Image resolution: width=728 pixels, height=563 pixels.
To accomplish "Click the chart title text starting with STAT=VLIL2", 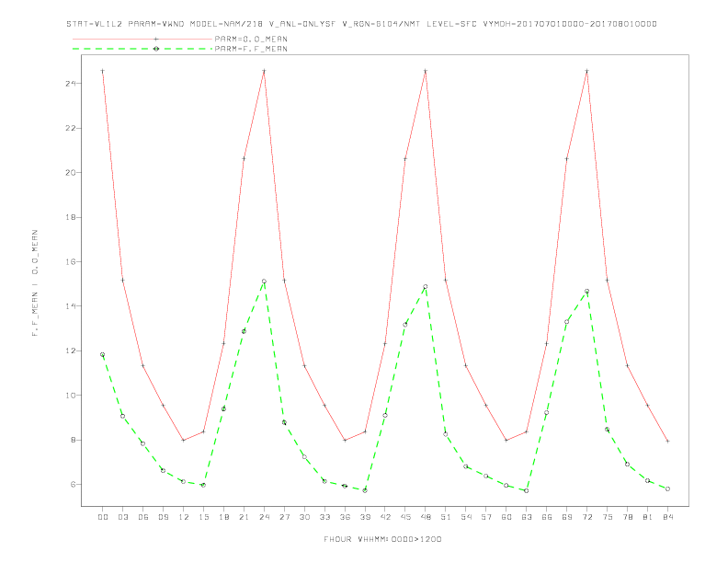I will point(361,24).
